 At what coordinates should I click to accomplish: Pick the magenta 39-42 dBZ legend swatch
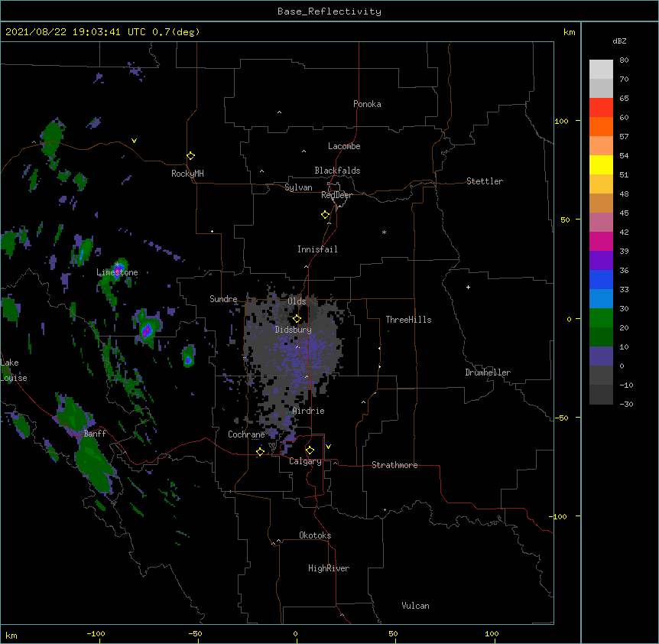(x=601, y=241)
